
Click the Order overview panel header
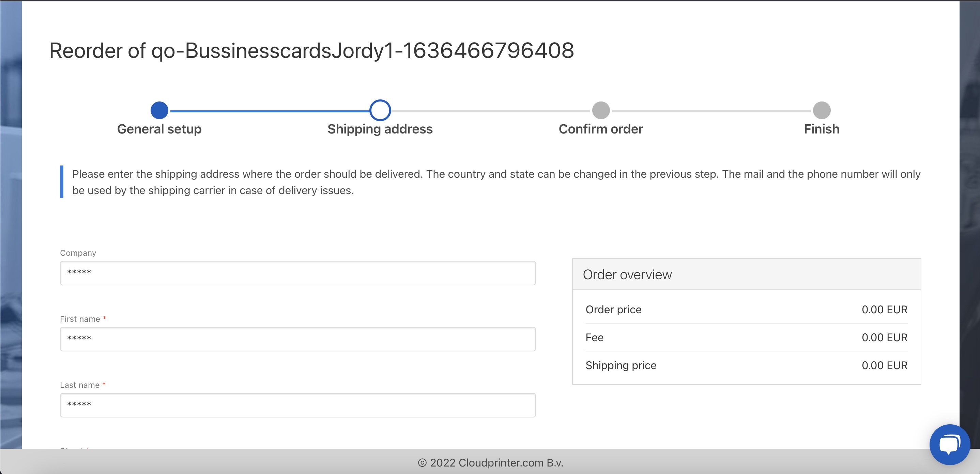point(746,274)
